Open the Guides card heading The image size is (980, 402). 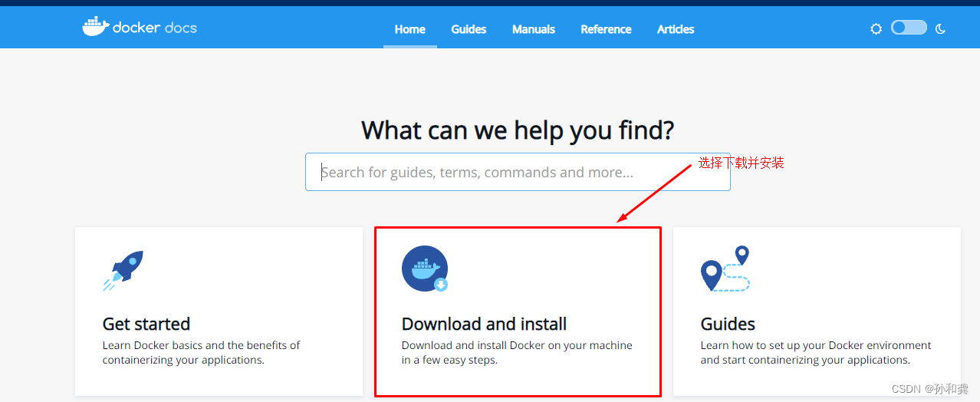coord(728,324)
